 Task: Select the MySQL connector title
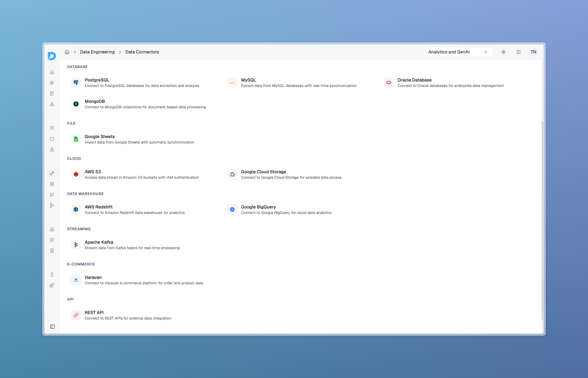(248, 80)
